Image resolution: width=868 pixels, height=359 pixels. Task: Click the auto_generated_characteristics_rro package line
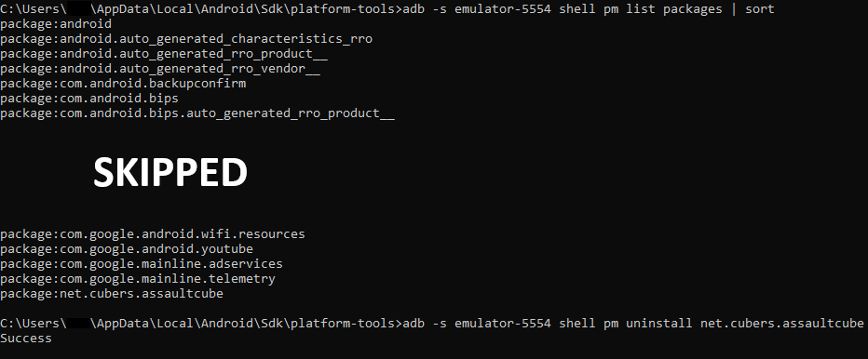[x=186, y=39]
